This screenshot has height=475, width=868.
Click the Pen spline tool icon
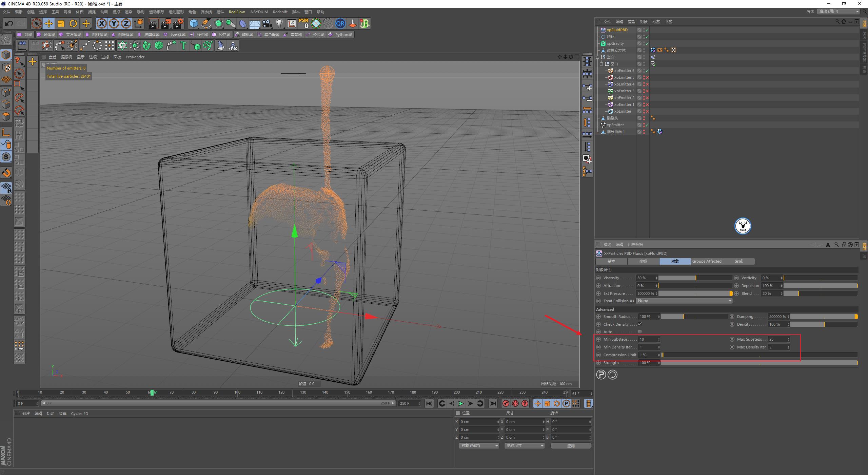point(206,23)
